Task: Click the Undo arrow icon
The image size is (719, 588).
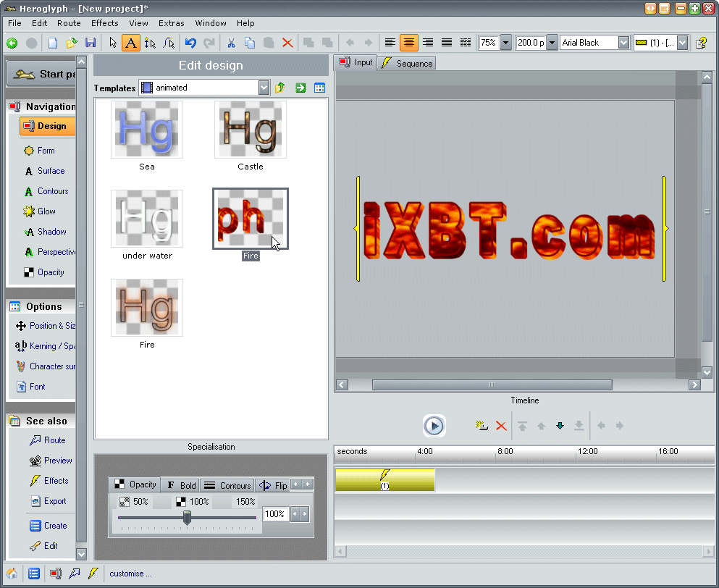Action: click(190, 43)
